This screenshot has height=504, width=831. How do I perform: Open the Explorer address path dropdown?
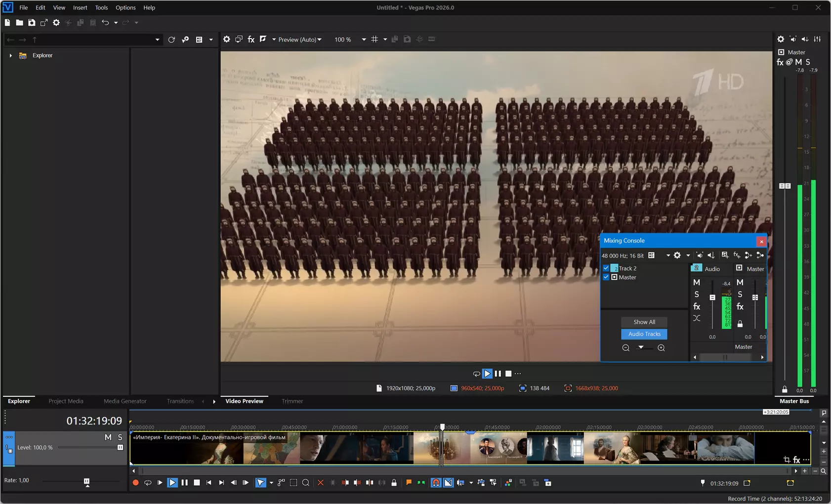[x=158, y=40]
